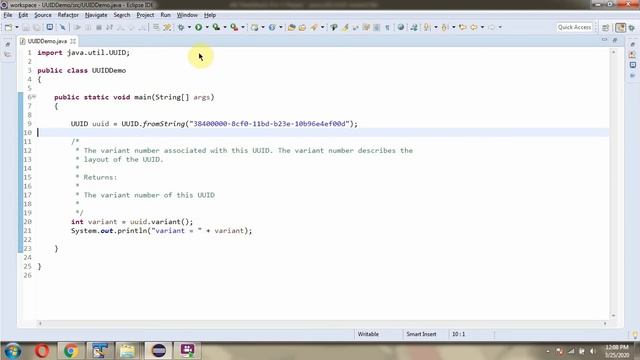Click the Open Task icon

click(x=302, y=27)
